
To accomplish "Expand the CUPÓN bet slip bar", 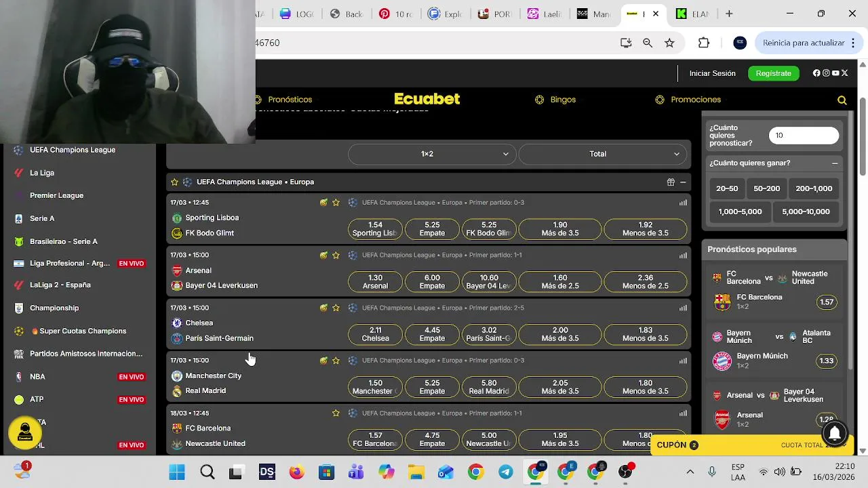I will (x=753, y=445).
